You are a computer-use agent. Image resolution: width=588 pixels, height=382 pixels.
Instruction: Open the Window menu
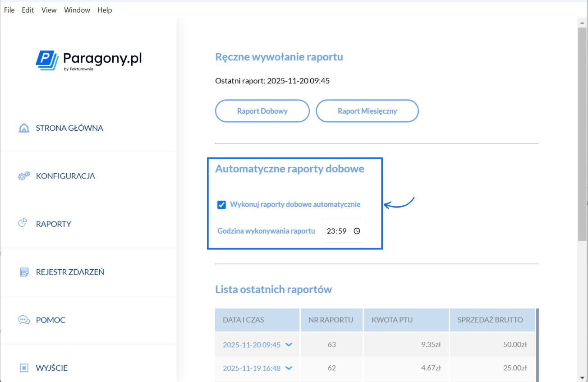coord(77,10)
